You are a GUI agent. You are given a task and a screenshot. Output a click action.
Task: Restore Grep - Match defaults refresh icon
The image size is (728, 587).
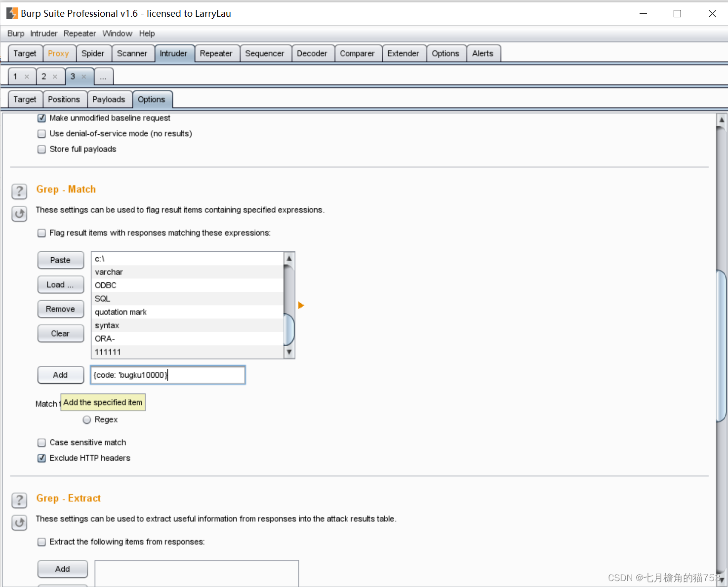[19, 214]
